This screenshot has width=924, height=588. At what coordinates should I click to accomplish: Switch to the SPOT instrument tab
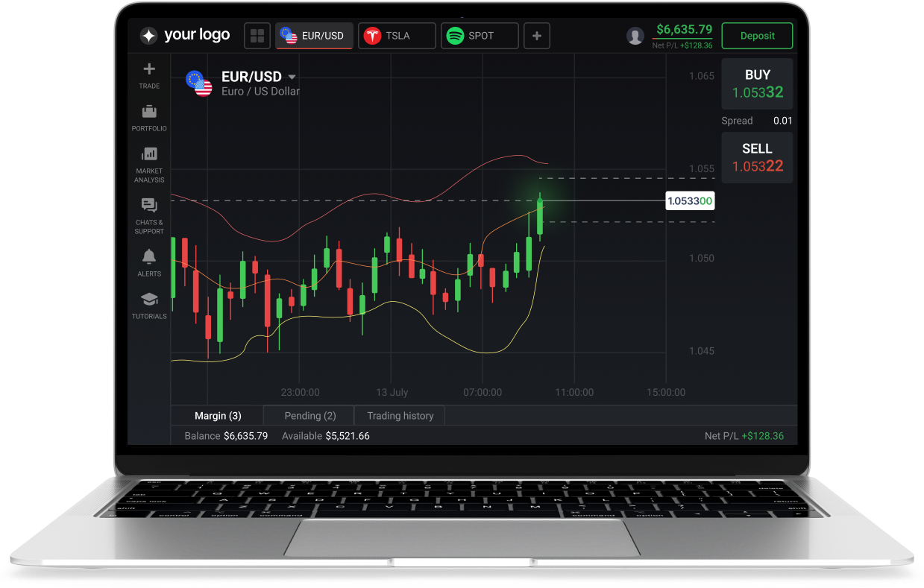coord(480,36)
